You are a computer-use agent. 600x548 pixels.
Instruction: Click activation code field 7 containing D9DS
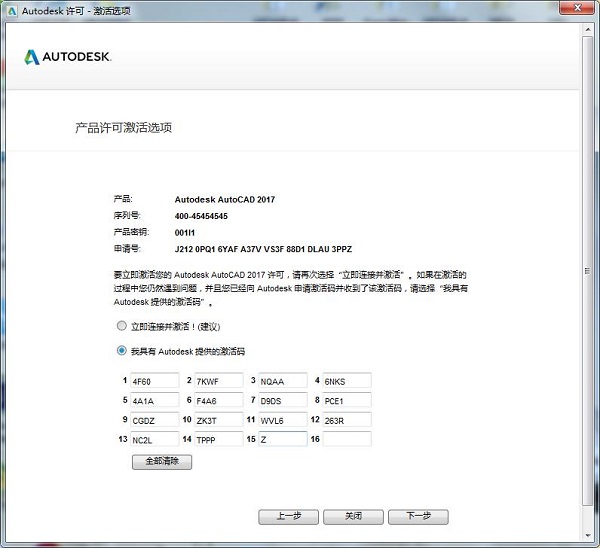tap(283, 400)
